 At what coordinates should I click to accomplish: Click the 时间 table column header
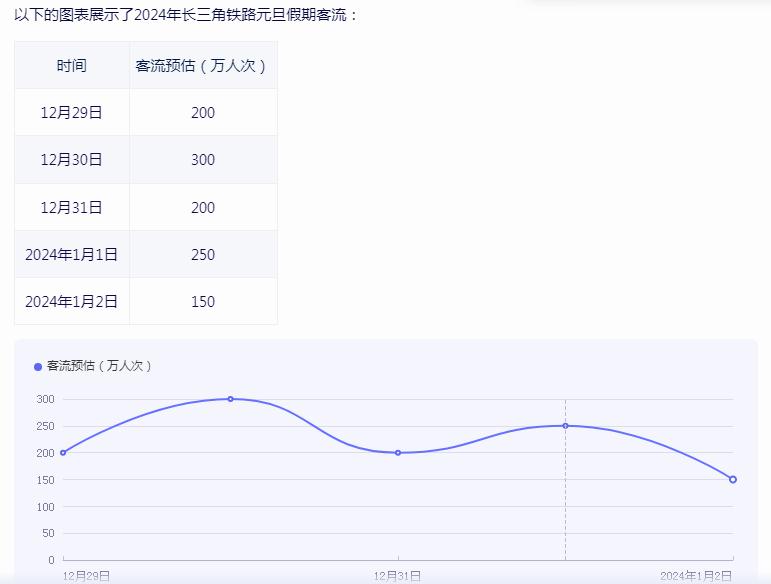tap(71, 66)
